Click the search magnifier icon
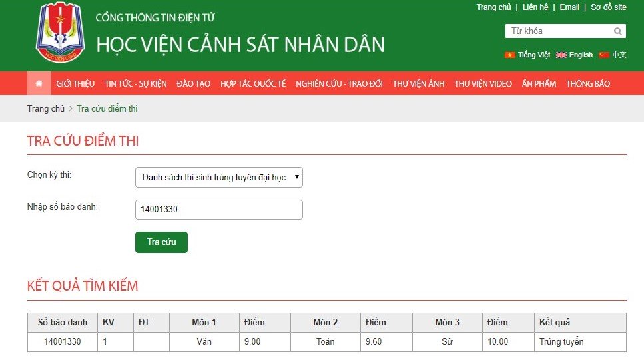Screen dimensions: 644x362 point(617,31)
